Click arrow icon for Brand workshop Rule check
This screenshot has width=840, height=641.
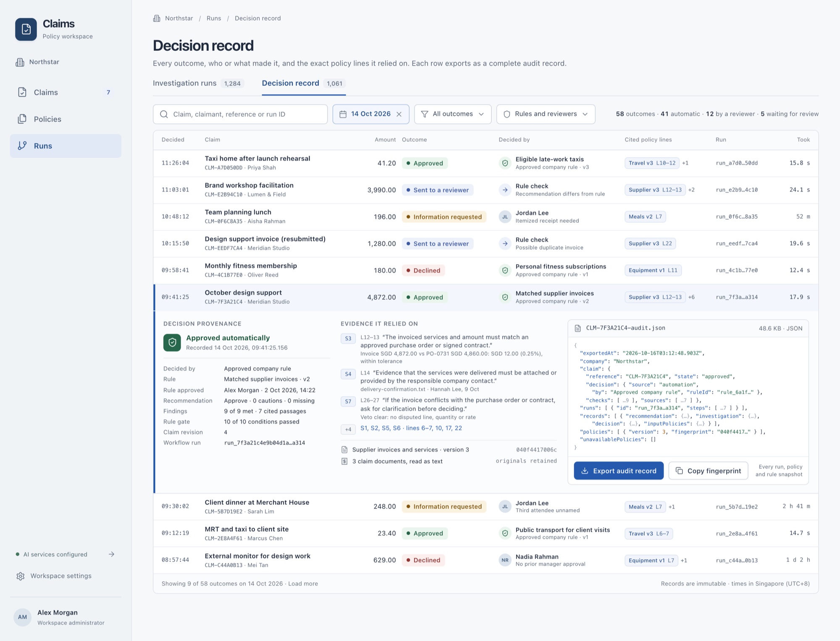[505, 190]
